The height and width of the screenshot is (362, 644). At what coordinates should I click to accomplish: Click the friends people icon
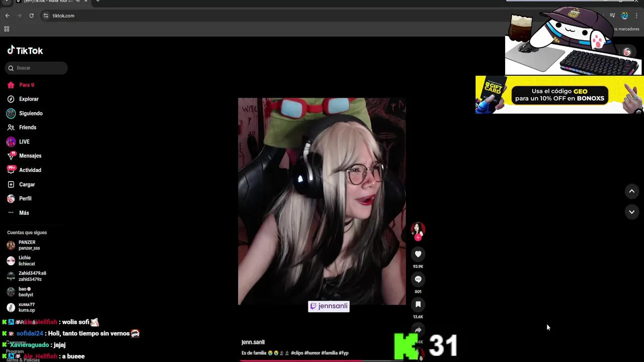click(11, 128)
